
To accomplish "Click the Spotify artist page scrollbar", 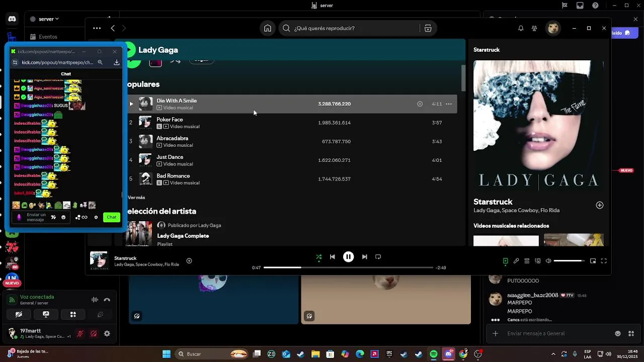I will click(x=463, y=78).
